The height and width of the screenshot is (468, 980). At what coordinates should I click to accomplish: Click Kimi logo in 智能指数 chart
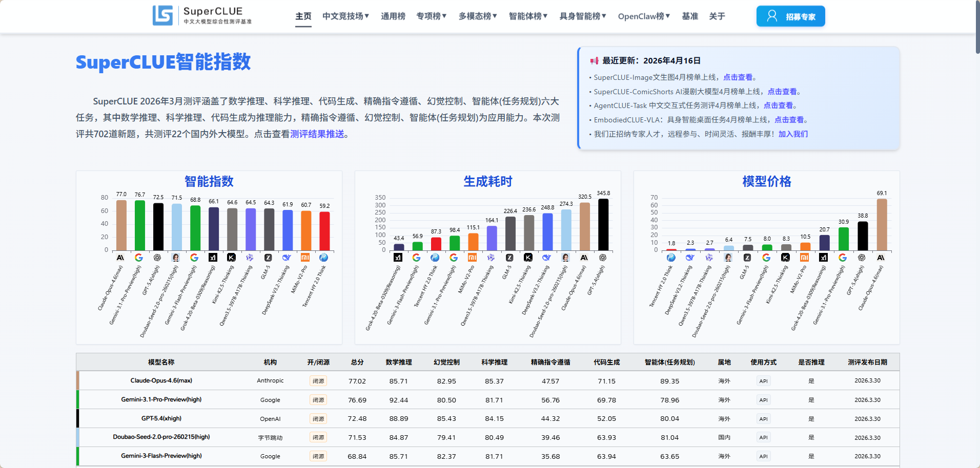pos(231,258)
